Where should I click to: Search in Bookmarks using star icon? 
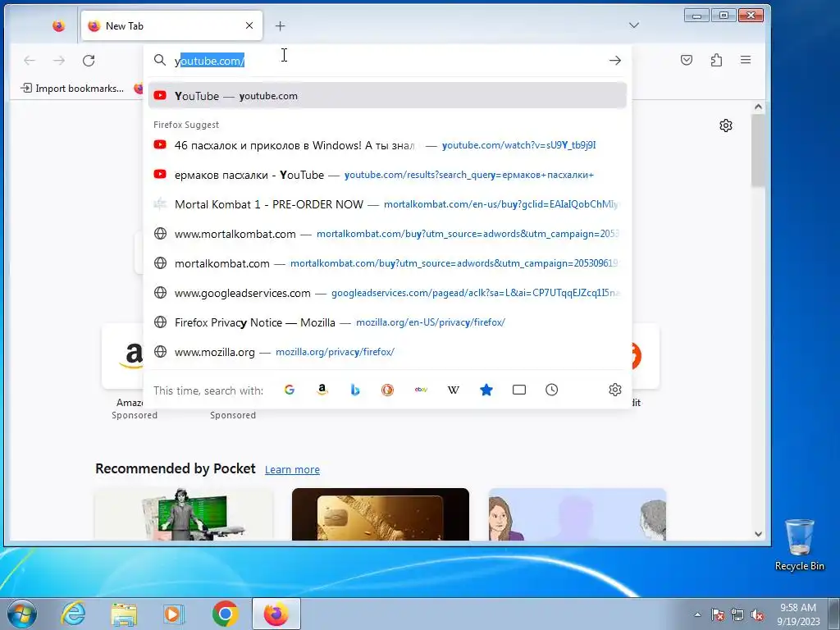486,390
